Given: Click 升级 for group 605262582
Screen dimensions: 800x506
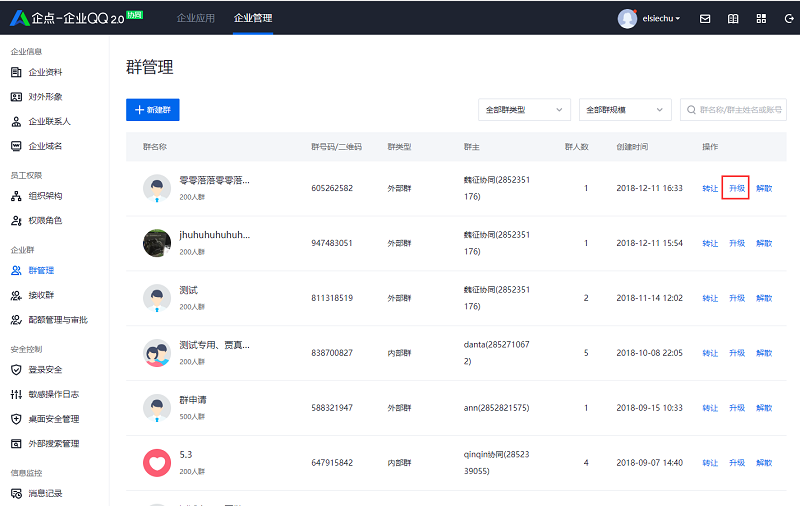Looking at the screenshot, I should [736, 187].
